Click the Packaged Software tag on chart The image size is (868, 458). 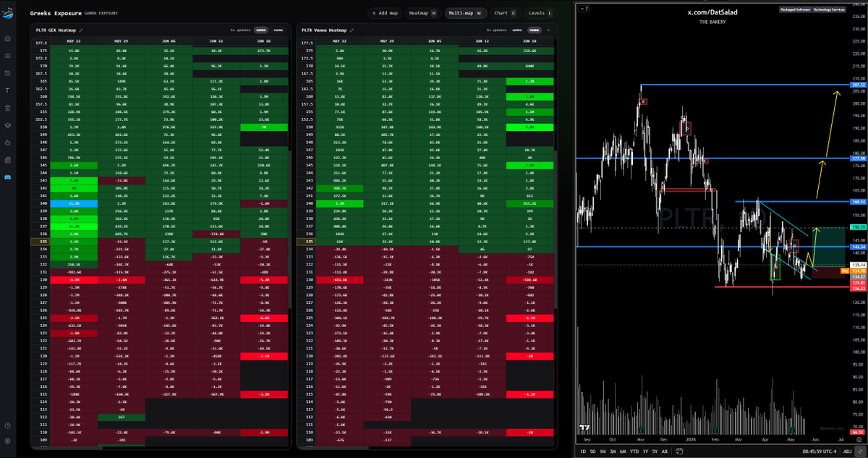[x=796, y=9]
